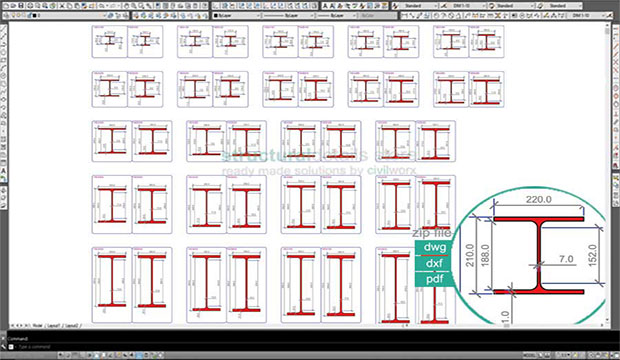
Task: Copy to clipboard from the standard toolbar
Action: 70,6
